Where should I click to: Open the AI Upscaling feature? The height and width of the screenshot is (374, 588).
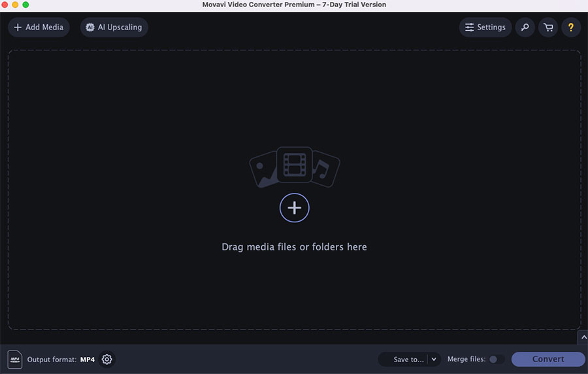pos(114,27)
